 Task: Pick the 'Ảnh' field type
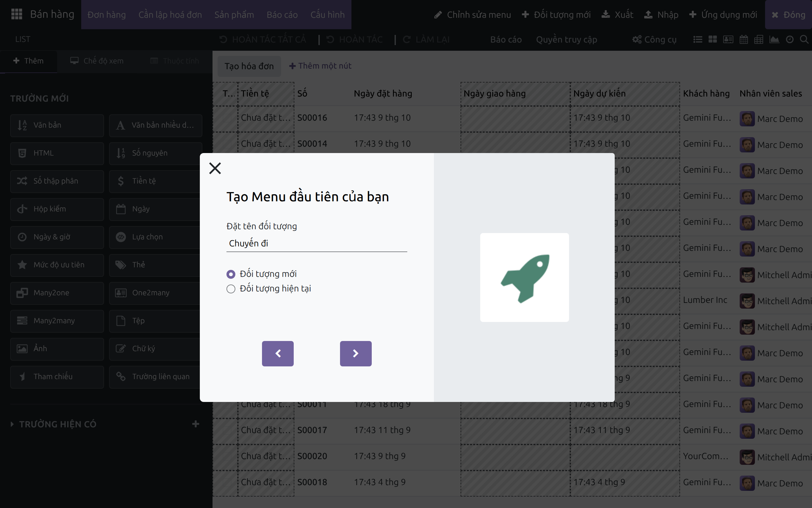tap(57, 348)
